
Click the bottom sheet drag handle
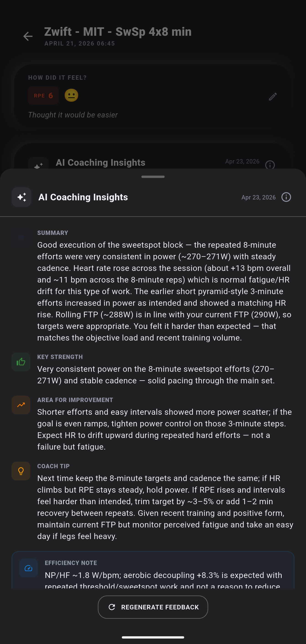(x=153, y=177)
